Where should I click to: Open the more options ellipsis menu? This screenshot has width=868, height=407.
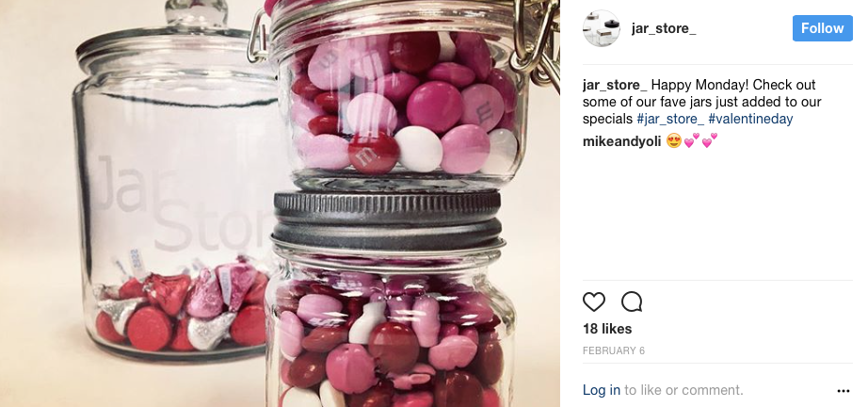point(843,390)
